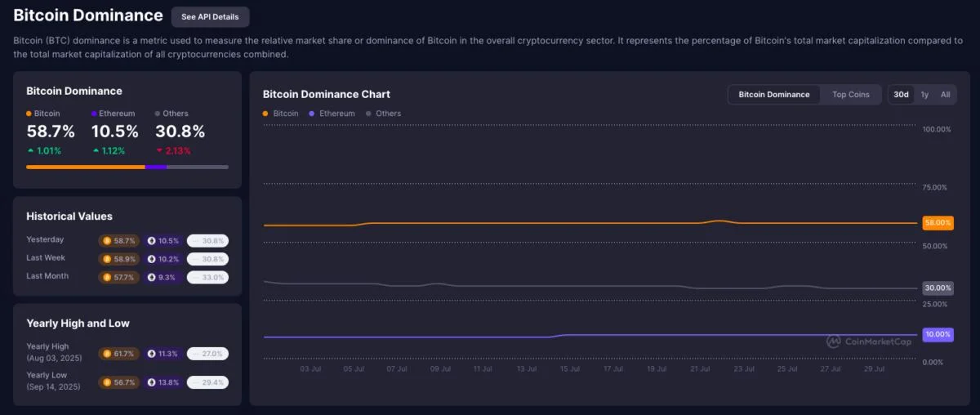Screen dimensions: 980x415
Task: Click the Last Week 30.8% others pill
Action: coord(207,259)
